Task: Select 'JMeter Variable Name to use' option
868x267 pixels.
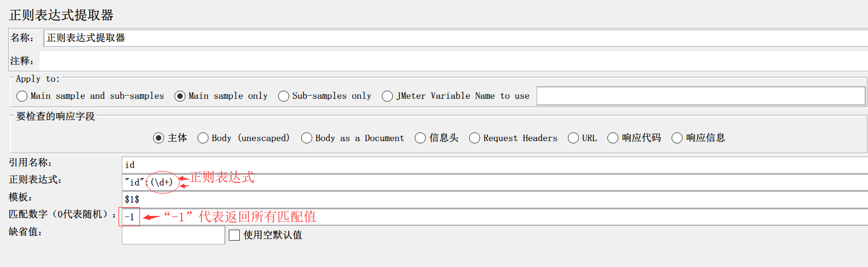Action: [387, 96]
